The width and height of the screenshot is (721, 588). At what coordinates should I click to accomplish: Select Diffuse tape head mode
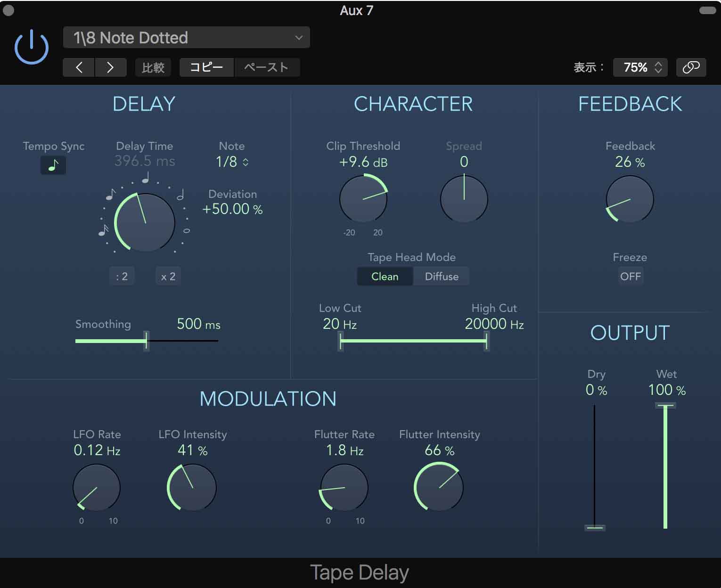[442, 277]
